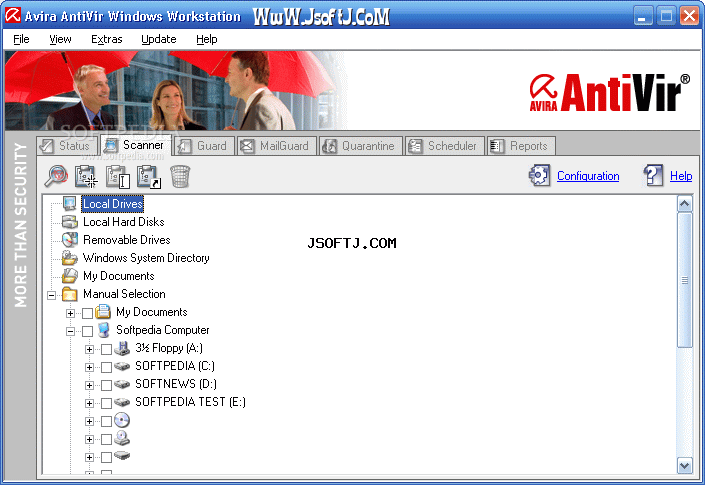Expand the CD drive node
Viewport: 705px width, 485px height.
point(89,421)
